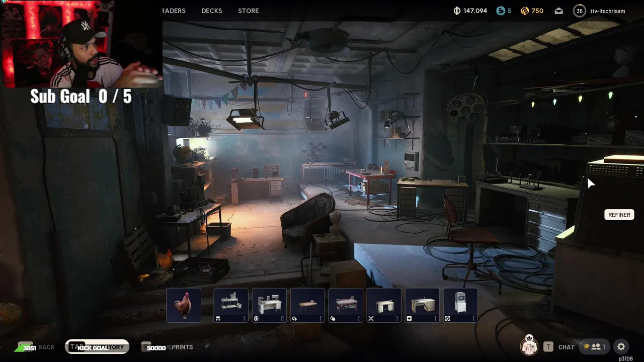The height and width of the screenshot is (362, 644).
Task: Click the player avatar portrait icon
Action: 529,346
